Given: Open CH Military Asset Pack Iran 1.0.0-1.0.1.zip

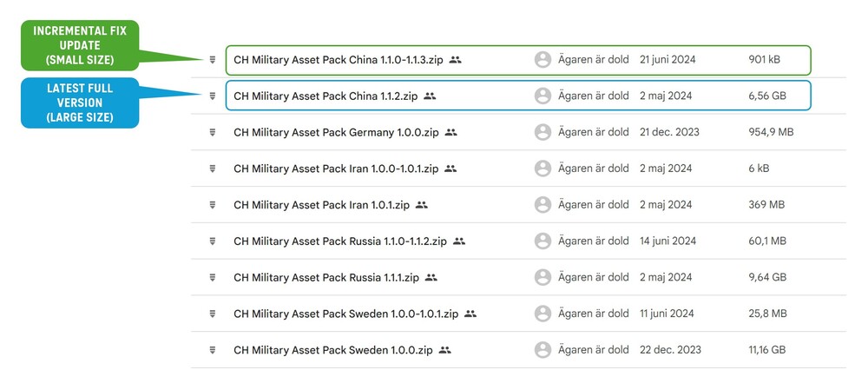Looking at the screenshot, I should (x=336, y=169).
